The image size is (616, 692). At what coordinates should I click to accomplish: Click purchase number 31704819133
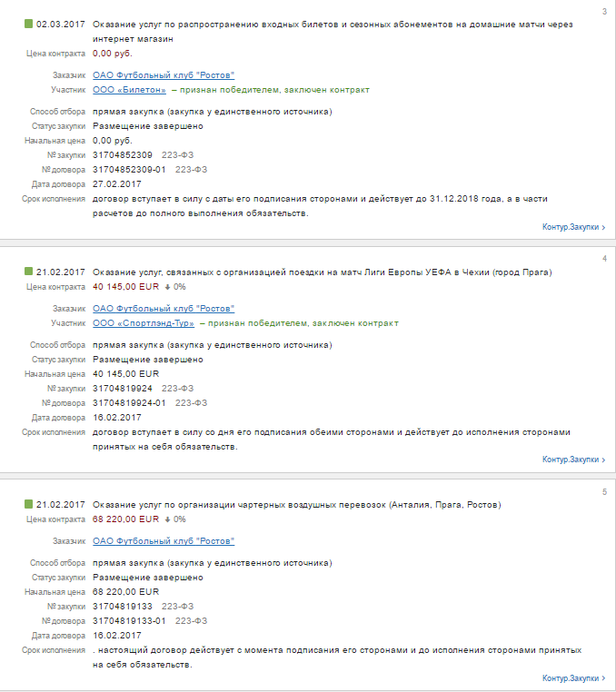tap(123, 607)
